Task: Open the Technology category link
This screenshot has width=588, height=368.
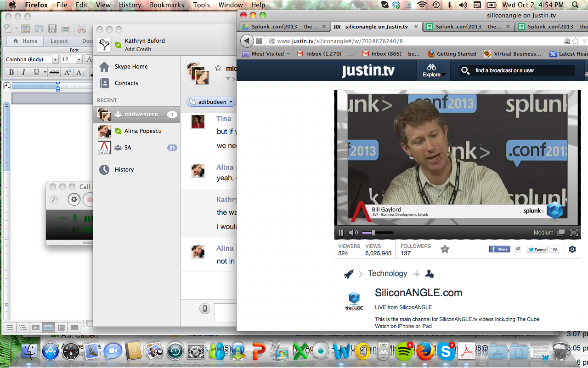Action: coord(388,273)
